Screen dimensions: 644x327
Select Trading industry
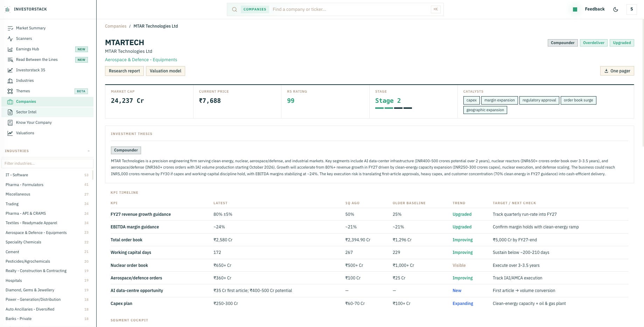(x=47, y=204)
